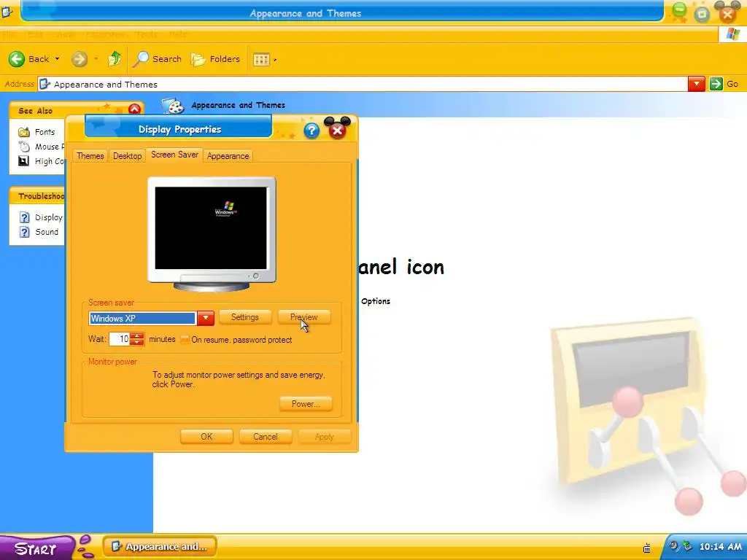Click the 10:14 AM clock
Image resolution: width=747 pixels, height=560 pixels.
720,547
